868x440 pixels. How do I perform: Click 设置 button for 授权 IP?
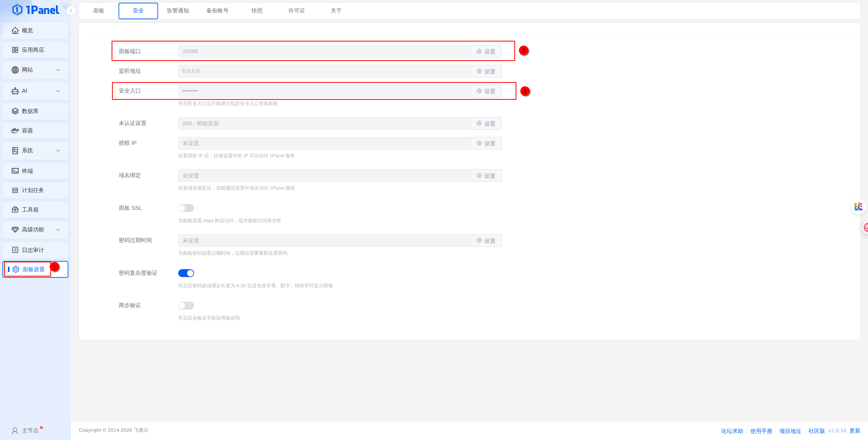click(x=486, y=144)
